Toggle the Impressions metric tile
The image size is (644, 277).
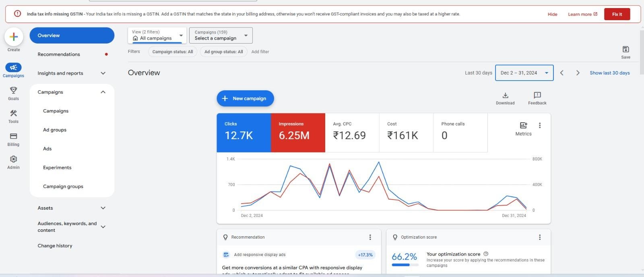click(298, 133)
